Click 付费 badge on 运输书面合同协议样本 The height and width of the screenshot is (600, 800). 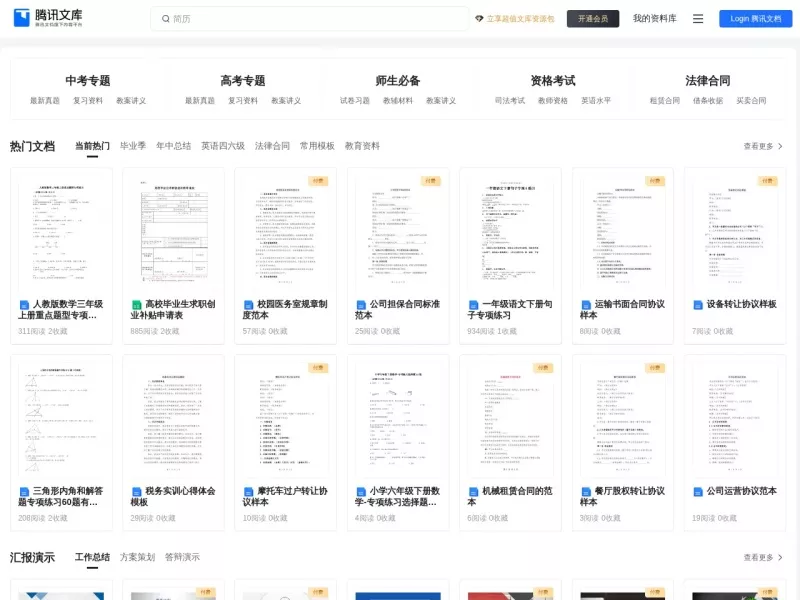pos(655,181)
